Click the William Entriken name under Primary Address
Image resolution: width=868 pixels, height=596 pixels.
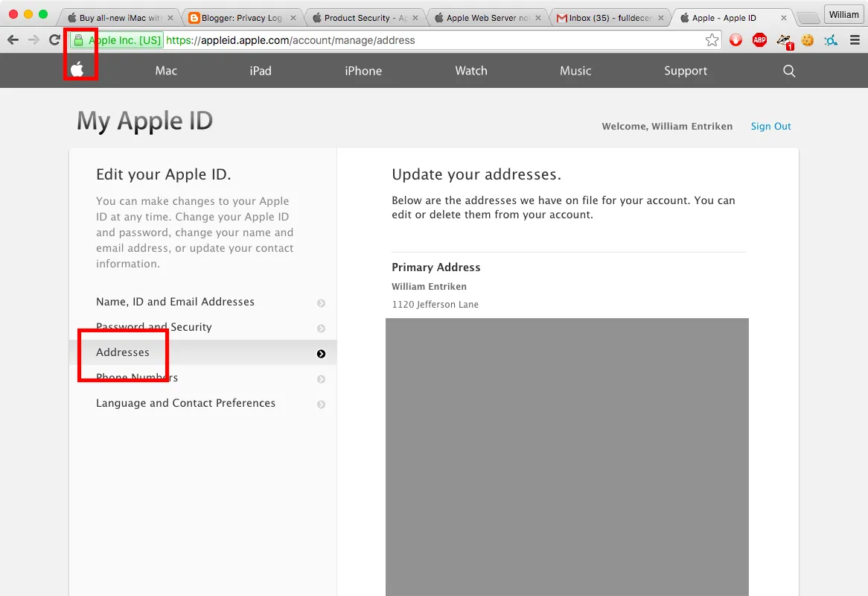point(429,286)
